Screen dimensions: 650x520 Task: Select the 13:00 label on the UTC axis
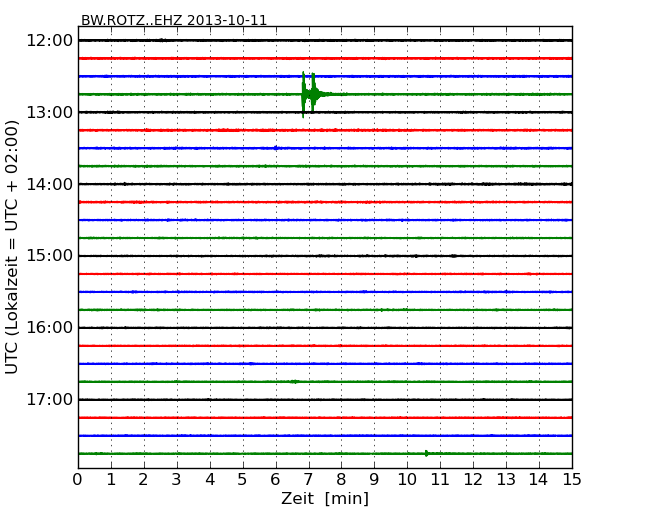click(50, 112)
